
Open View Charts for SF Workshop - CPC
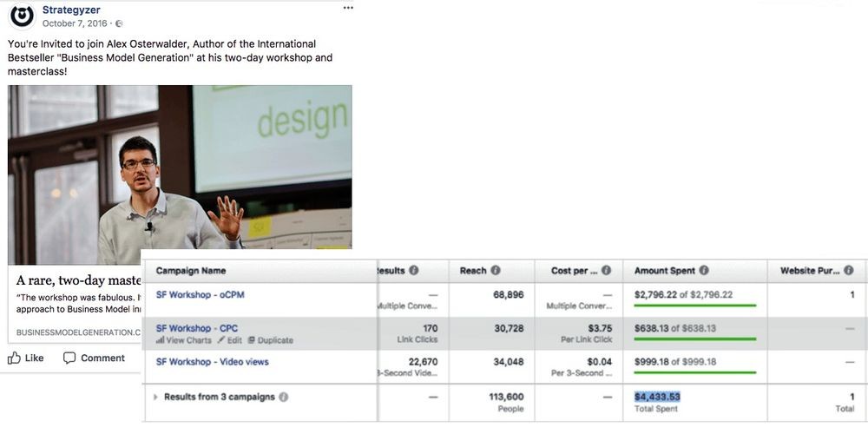tap(183, 340)
